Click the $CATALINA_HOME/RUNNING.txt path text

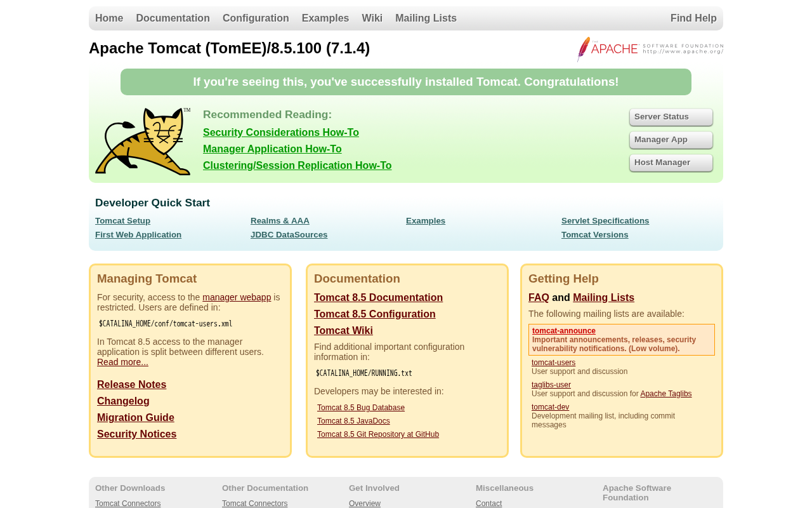[x=364, y=373]
